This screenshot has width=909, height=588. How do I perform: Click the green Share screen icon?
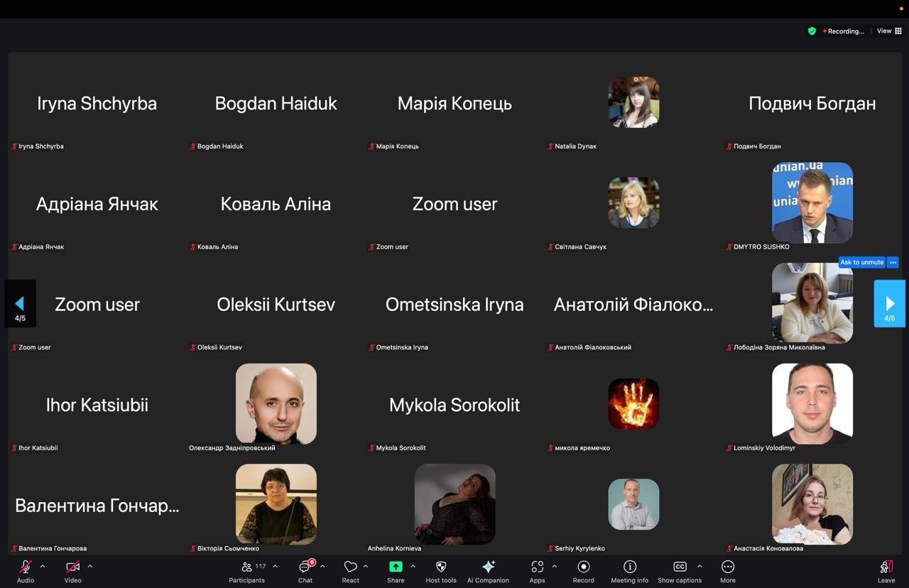click(396, 567)
